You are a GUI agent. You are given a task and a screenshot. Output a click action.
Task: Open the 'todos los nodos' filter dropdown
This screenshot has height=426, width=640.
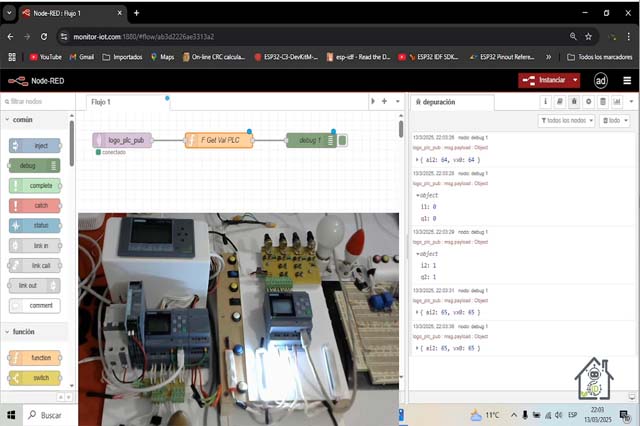tap(566, 121)
